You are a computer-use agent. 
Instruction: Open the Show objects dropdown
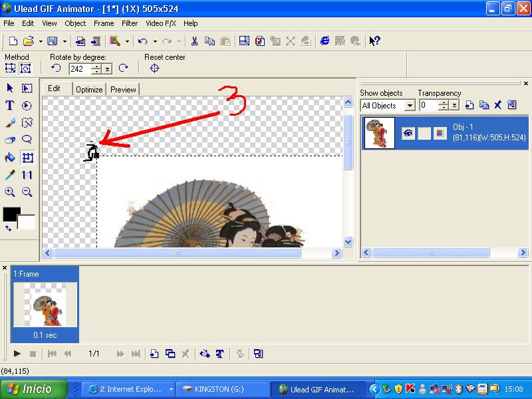(x=410, y=106)
